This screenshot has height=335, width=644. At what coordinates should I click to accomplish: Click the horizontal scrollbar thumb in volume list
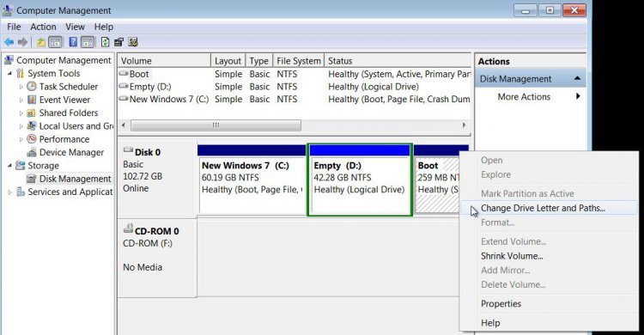pos(216,125)
